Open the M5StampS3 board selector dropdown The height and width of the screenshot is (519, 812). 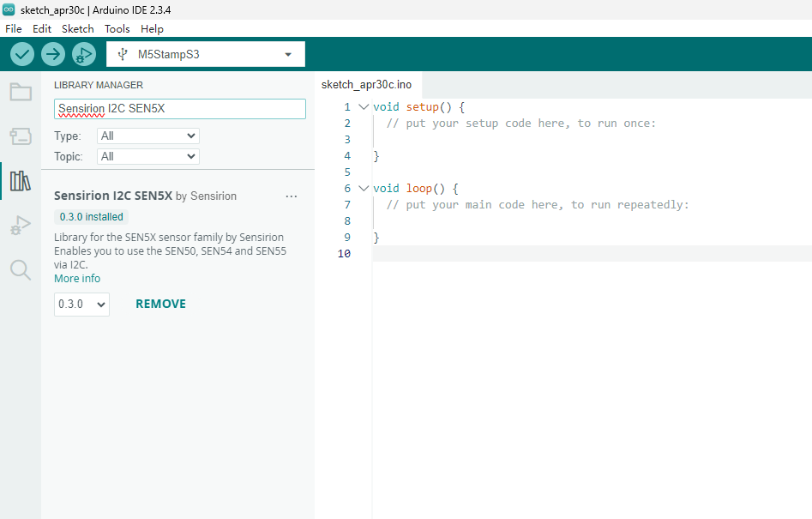point(206,54)
